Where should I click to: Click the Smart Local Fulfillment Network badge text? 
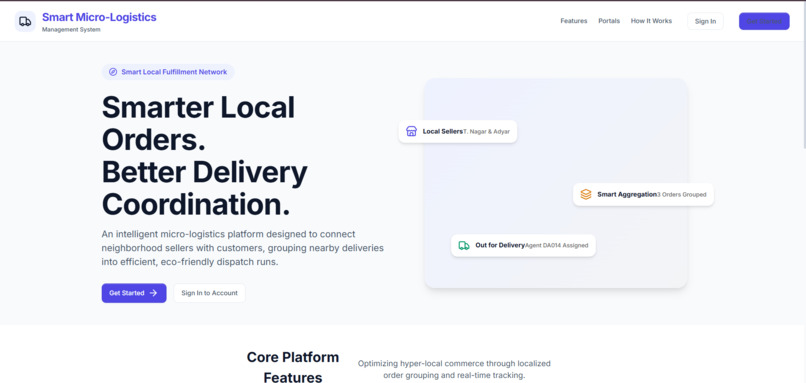tap(174, 72)
